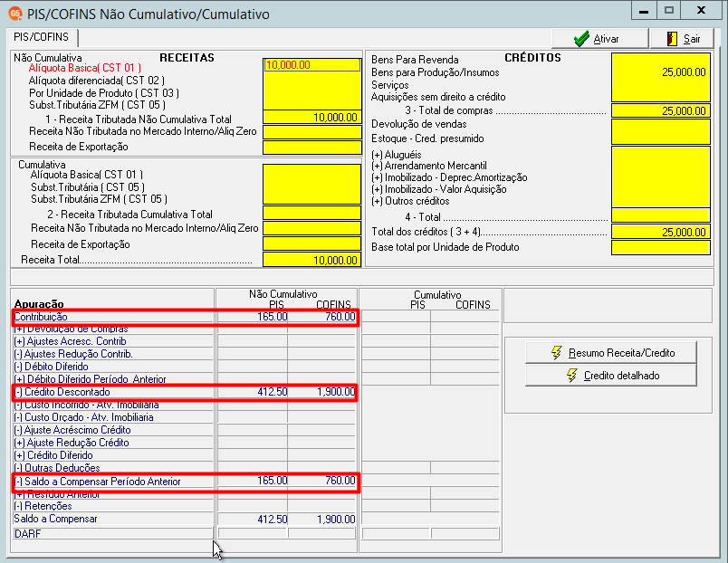
Task: Click the DARF Não Cumulativo PIS field
Action: coord(253,533)
